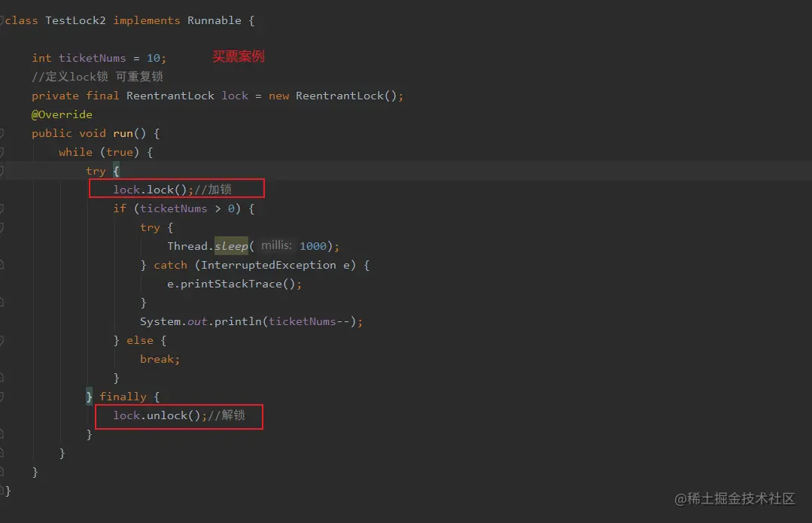Collapse fold marker on 'if (ticketNums > 0)' line
The width and height of the screenshot is (812, 523).
2,208
